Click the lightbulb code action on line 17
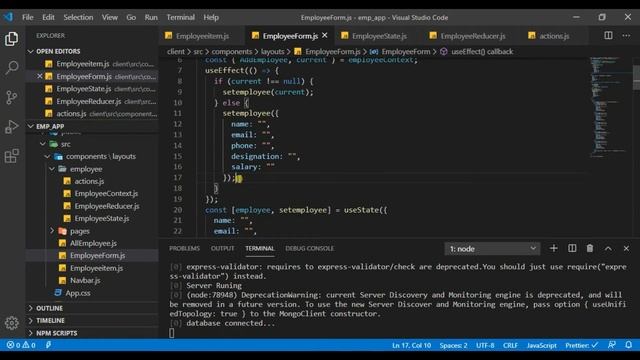Viewport: 640px width, 360px height. click(x=239, y=178)
